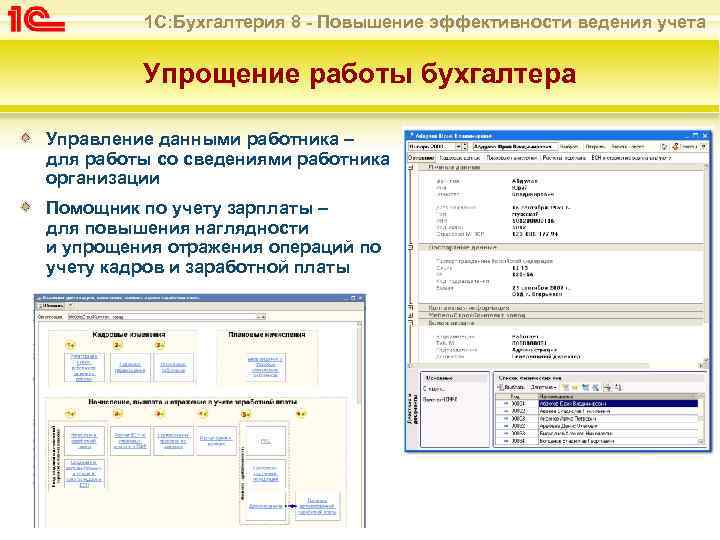This screenshot has height=540, width=720.
Task: Click step 3 icon in Начисление, выплата section
Action: 159,414
